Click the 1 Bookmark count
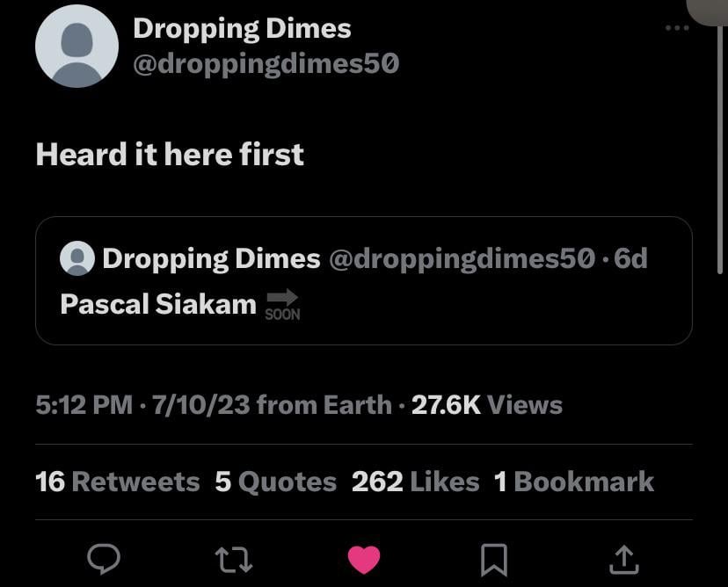This screenshot has width=728, height=587. (x=574, y=482)
